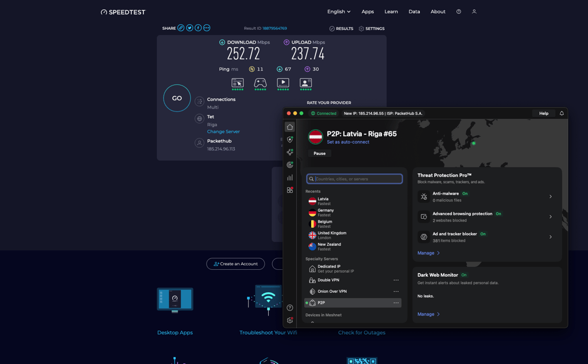Connect to New Zealand recent server
The image size is (588, 364).
pos(353,246)
